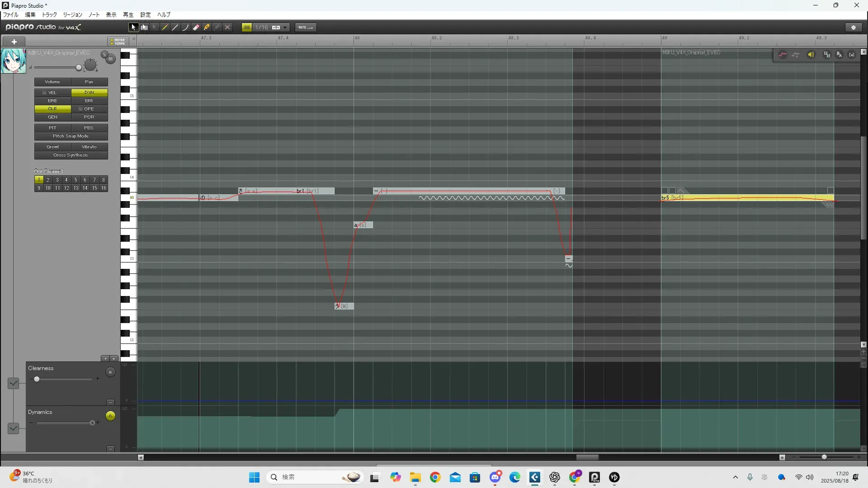Image resolution: width=868 pixels, height=488 pixels.
Task: Click the Cross Synthesis button
Action: click(x=71, y=155)
